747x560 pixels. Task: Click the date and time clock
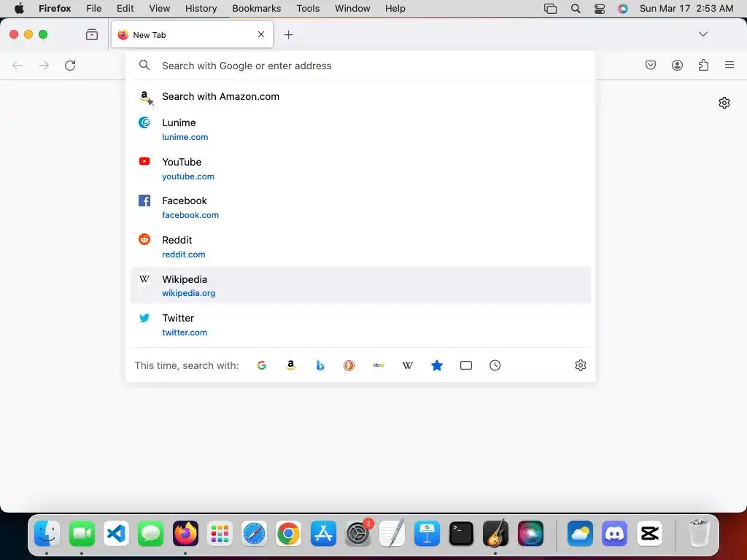pos(686,9)
